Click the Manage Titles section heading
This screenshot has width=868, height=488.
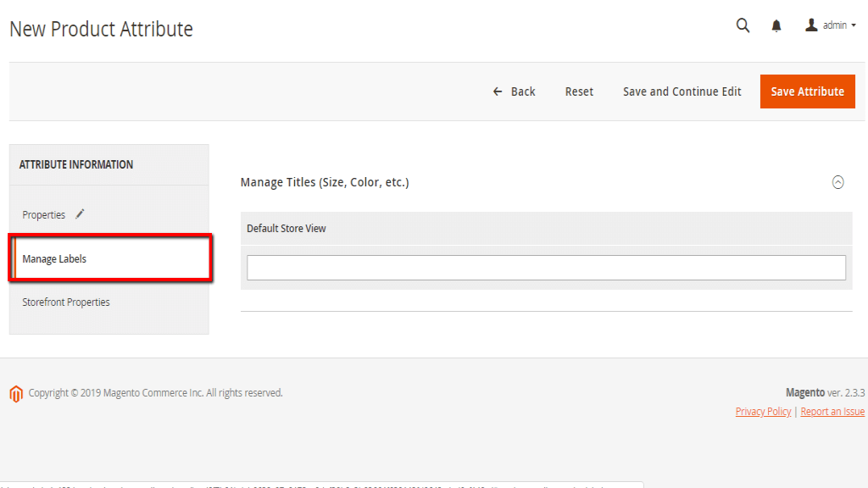click(325, 182)
